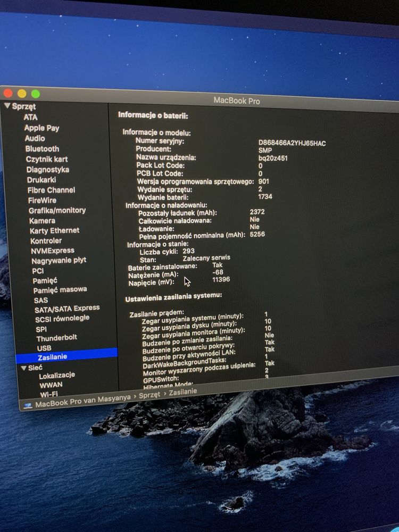The image size is (399, 532).
Task: Click firmware version value 901
Action: coord(264,181)
